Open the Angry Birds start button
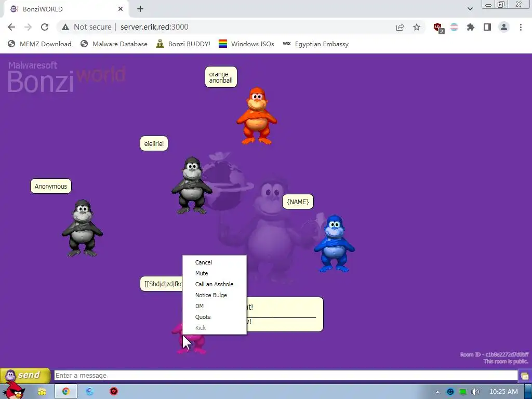The height and width of the screenshot is (399, 532). click(x=14, y=390)
